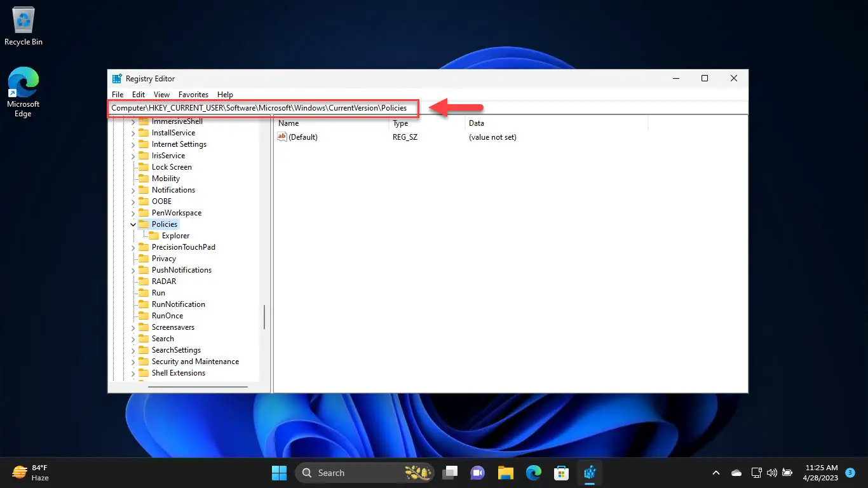
Task: Click the folder icon of RunNotification key
Action: (x=144, y=304)
